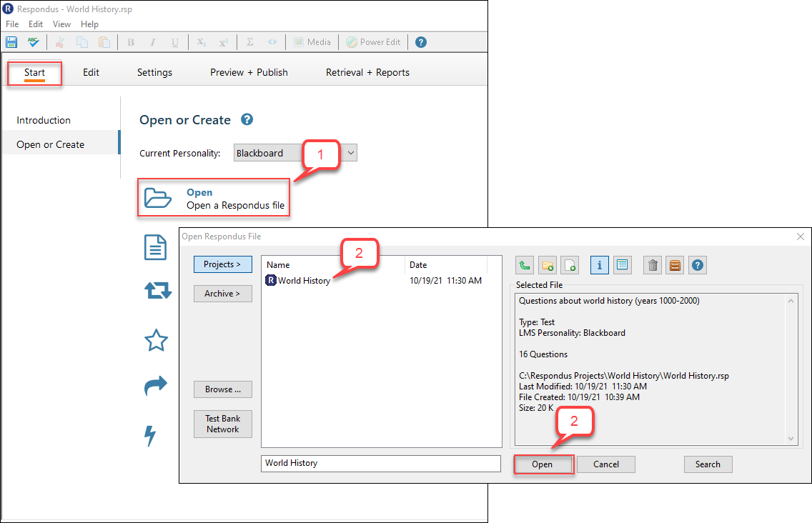
Task: Delete the selected file using trash icon
Action: [652, 265]
